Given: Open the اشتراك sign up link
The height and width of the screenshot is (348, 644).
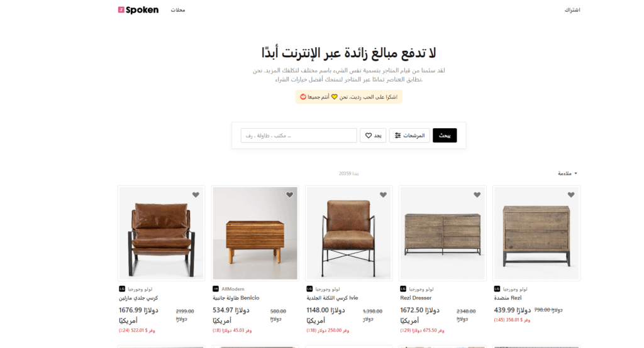Looking at the screenshot, I should pyautogui.click(x=572, y=10).
